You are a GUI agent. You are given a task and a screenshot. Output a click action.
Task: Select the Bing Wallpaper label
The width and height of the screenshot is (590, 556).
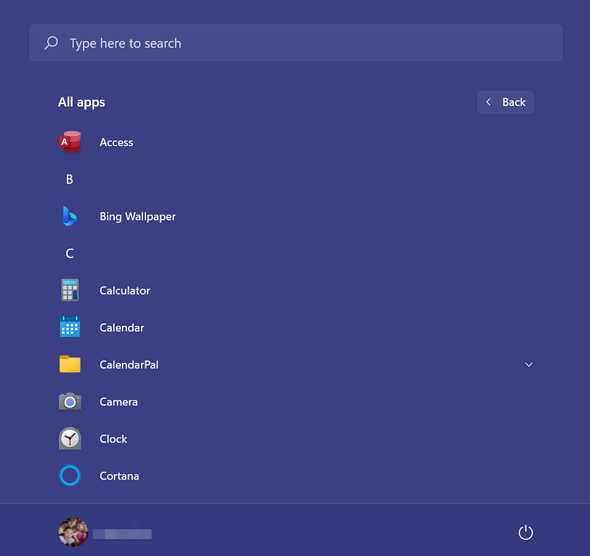137,216
